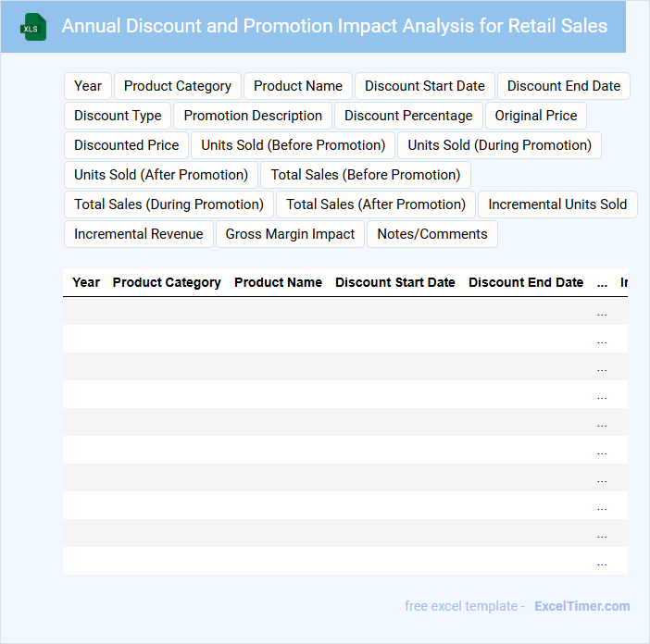This screenshot has width=650, height=644.
Task: Click the Product Category tag
Action: [178, 86]
